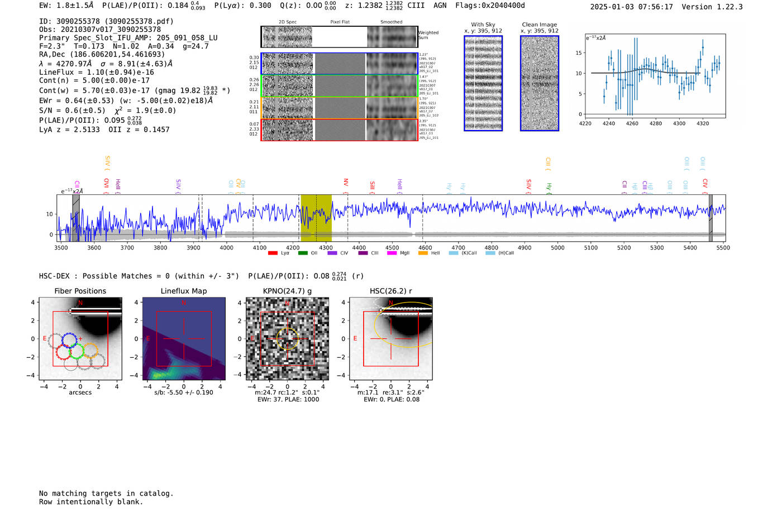
Task: Select the red-bordered fiber spectrum row
Action: click(x=340, y=130)
